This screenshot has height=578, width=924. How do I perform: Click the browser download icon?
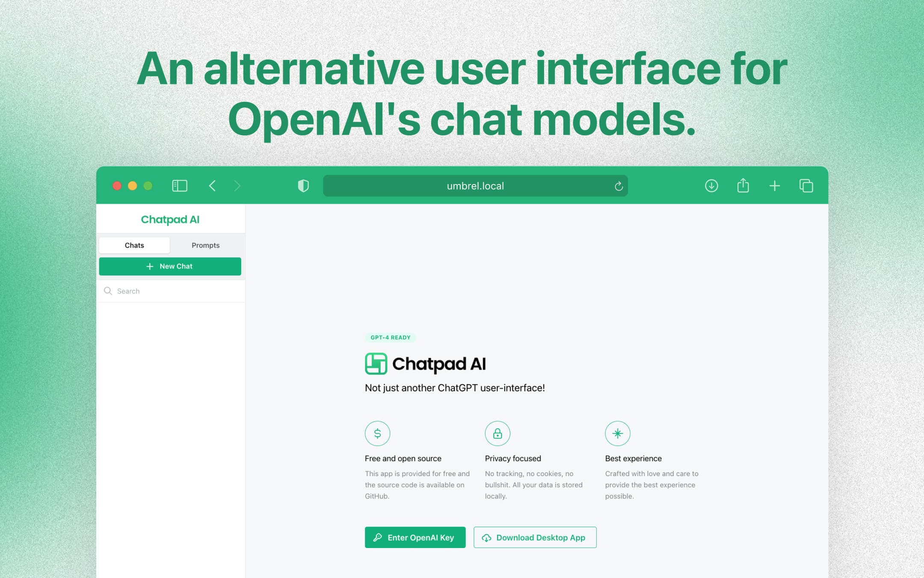(711, 186)
